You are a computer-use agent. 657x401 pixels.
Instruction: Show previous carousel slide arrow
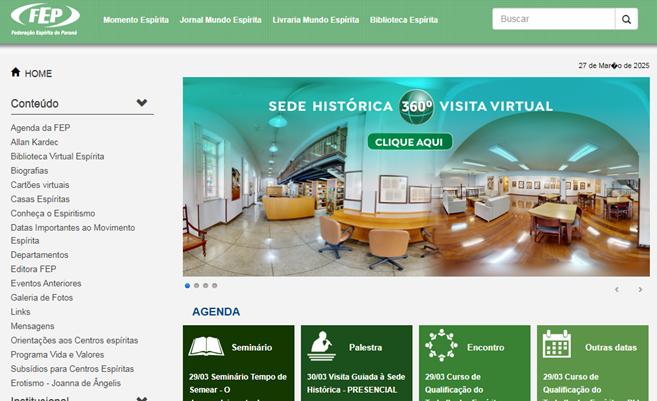tap(617, 290)
